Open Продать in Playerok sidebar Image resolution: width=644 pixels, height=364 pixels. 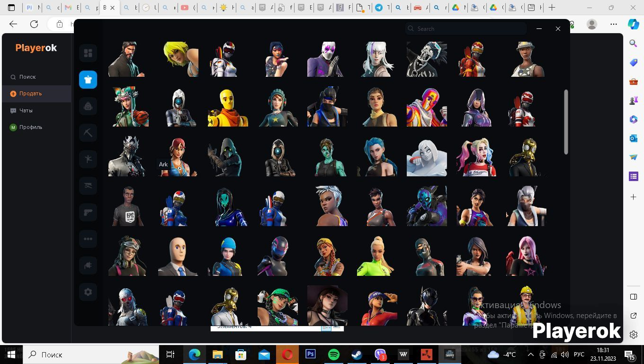coord(36,93)
